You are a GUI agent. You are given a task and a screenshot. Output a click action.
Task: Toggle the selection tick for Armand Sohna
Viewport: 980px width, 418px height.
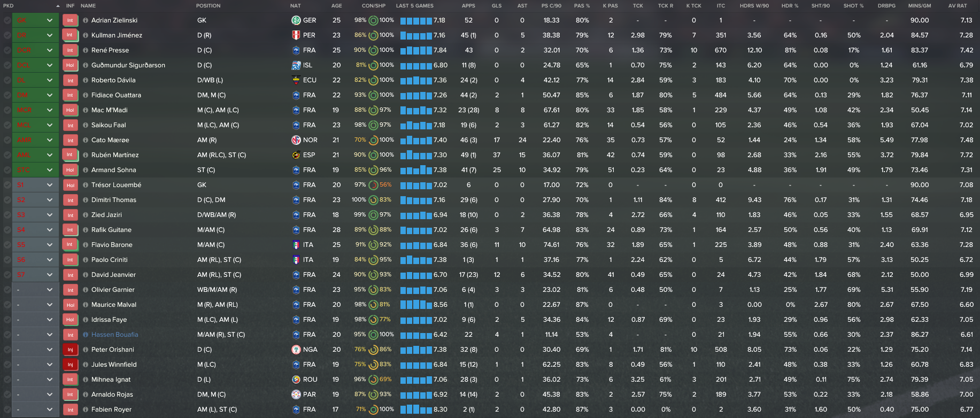[6, 170]
